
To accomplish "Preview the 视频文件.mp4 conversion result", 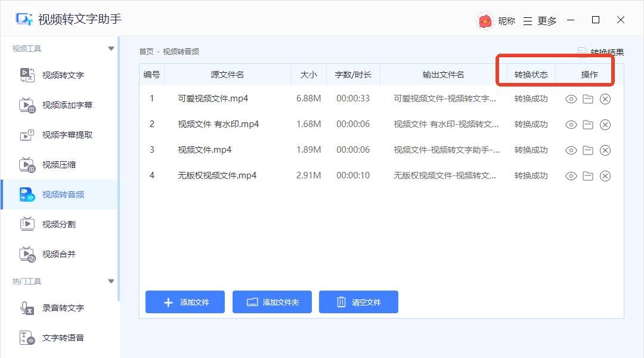I will tap(571, 150).
